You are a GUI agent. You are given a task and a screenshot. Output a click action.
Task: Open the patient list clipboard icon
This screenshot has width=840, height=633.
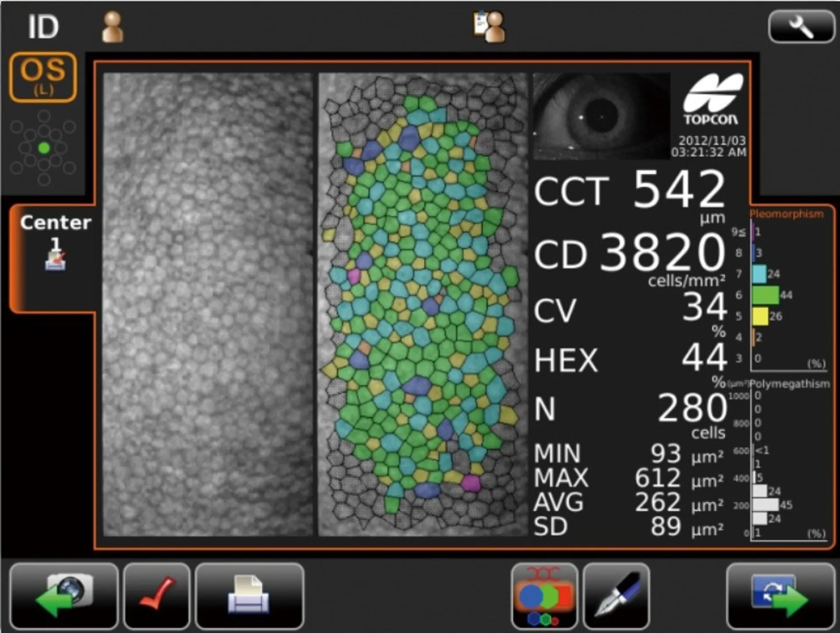click(490, 27)
